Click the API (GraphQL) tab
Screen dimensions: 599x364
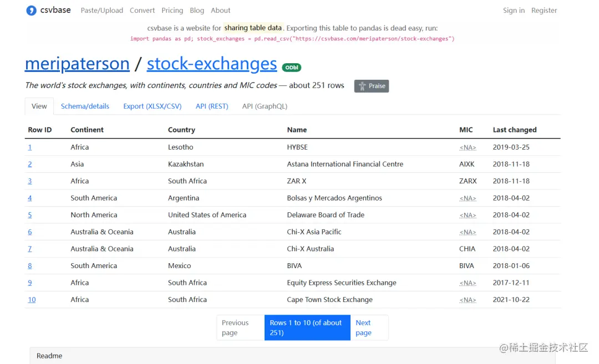pos(265,106)
